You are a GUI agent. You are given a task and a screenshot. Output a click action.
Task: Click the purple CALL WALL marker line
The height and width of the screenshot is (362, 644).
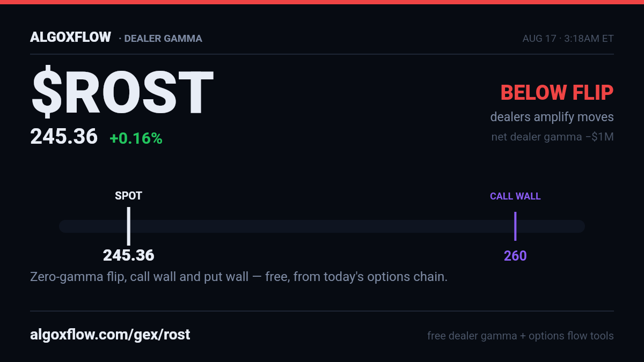(515, 226)
